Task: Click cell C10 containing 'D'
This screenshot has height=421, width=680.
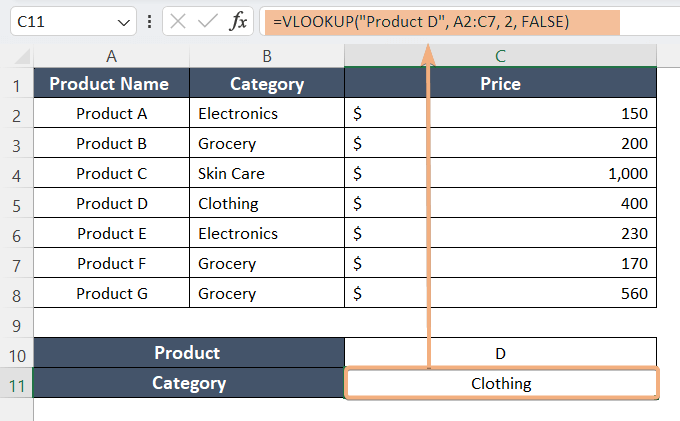Action: click(500, 352)
